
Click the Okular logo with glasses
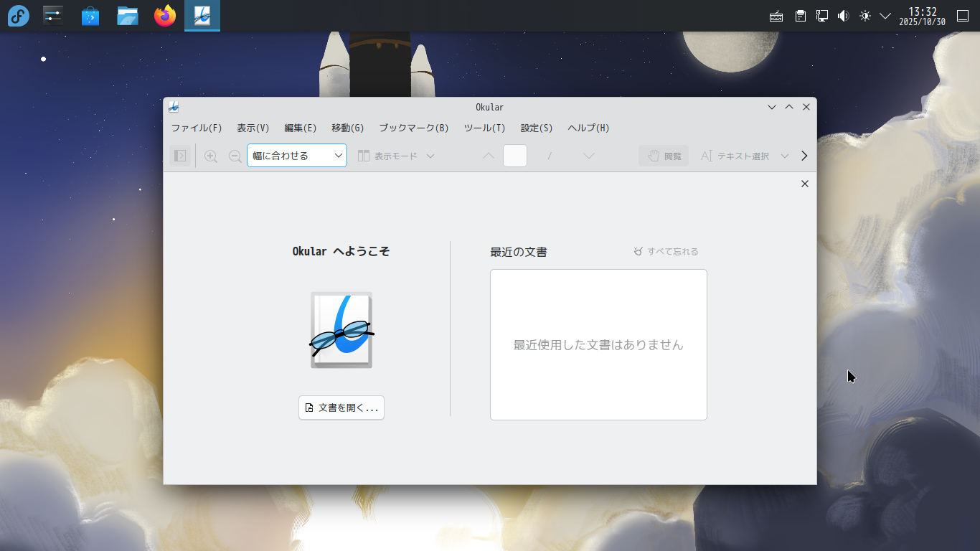[x=341, y=330]
